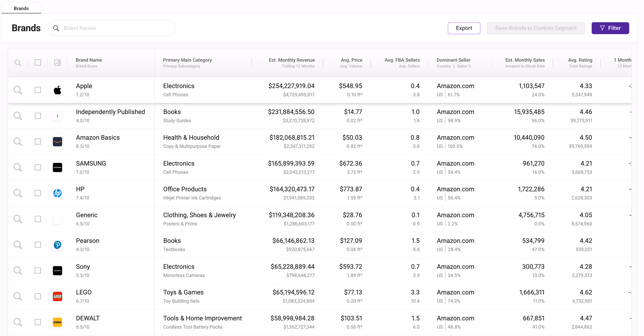Screen dimensions: 644x336
Task: Sort by Primary Main Category header
Action: click(x=187, y=60)
